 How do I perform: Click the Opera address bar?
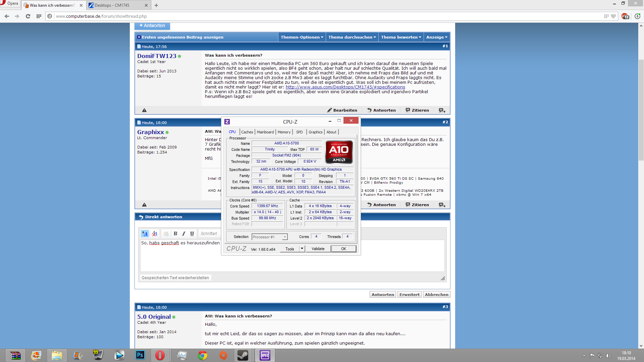click(x=329, y=16)
